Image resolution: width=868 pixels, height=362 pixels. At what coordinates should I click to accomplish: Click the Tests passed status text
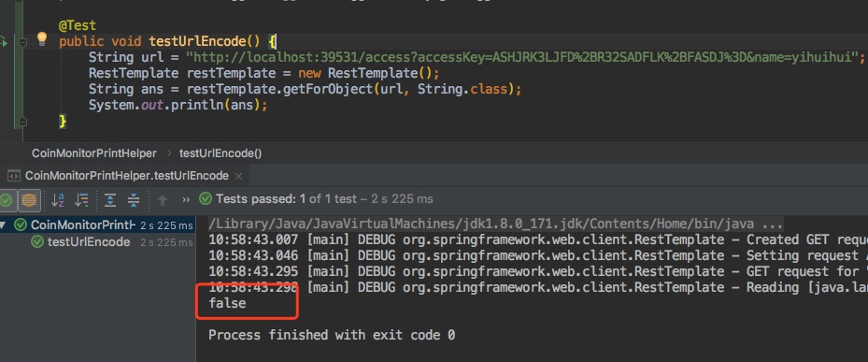[x=324, y=198]
